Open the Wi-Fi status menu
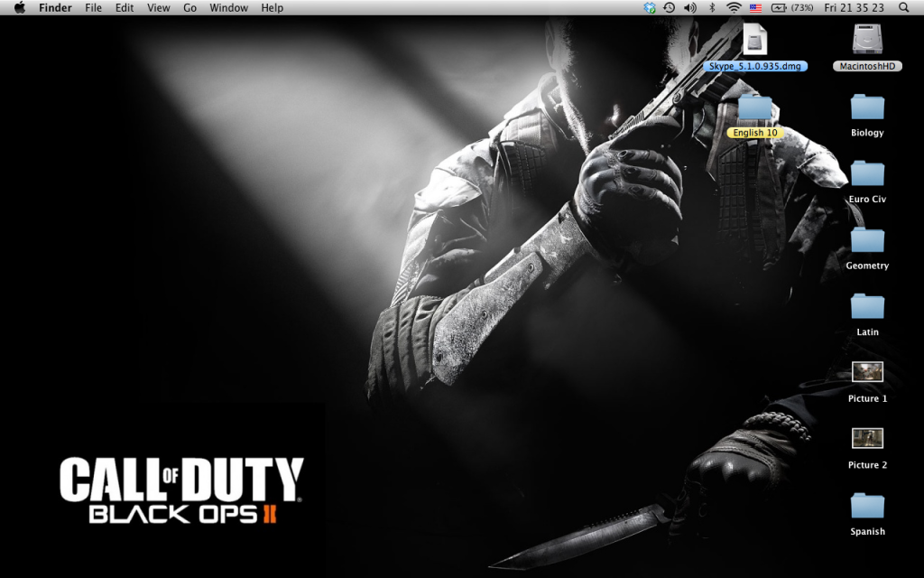The width and height of the screenshot is (924, 578). tap(734, 7)
